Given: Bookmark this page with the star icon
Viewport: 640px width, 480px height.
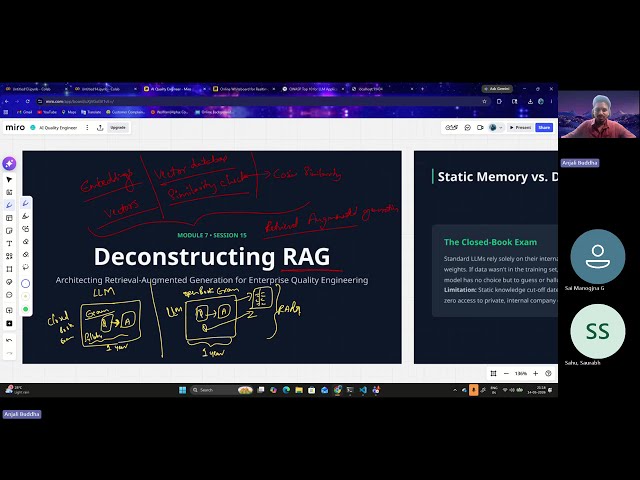Looking at the screenshot, I should [x=484, y=101].
